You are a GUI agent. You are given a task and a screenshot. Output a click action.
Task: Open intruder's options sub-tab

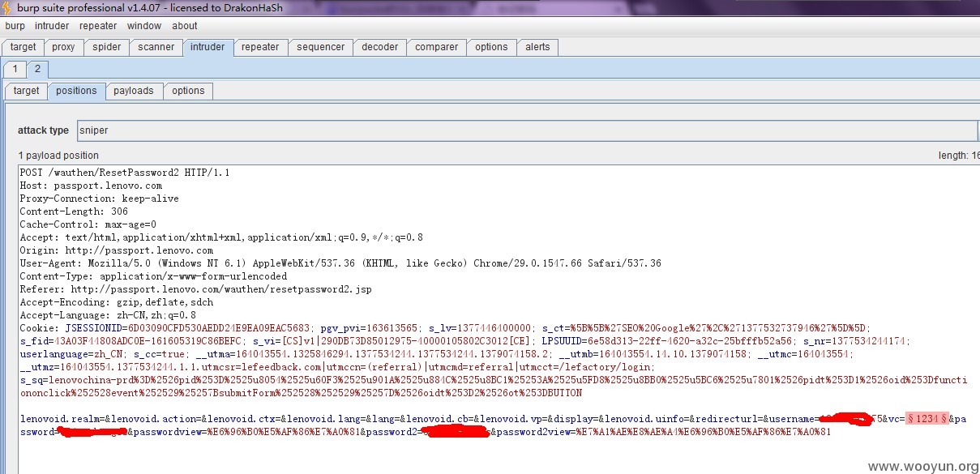click(188, 91)
